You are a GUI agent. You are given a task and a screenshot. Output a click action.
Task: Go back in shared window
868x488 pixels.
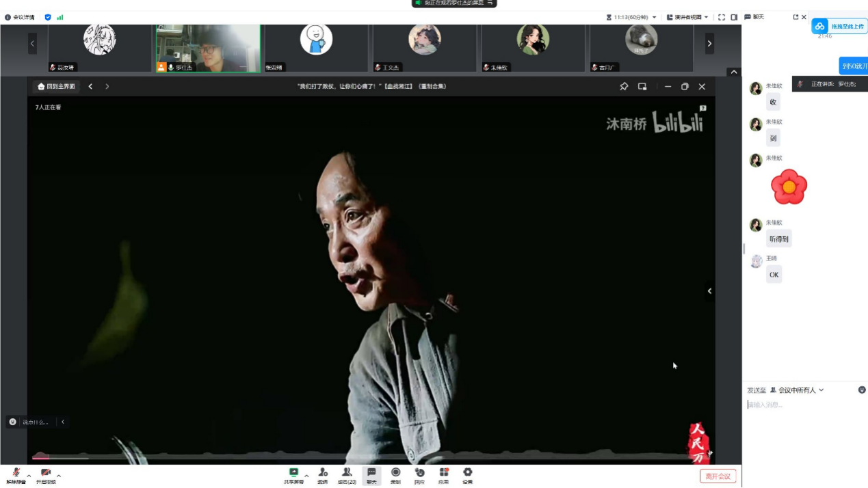(90, 87)
